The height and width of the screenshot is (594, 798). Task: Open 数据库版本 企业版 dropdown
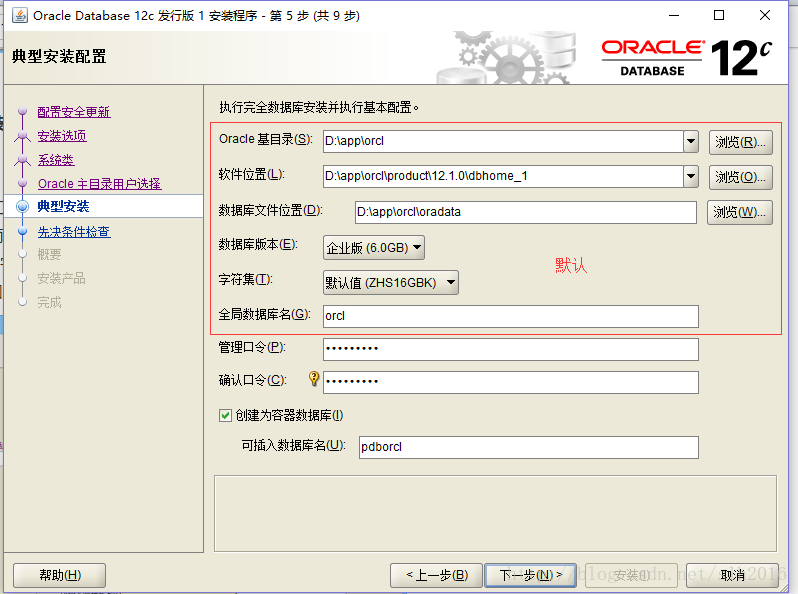pyautogui.click(x=374, y=248)
